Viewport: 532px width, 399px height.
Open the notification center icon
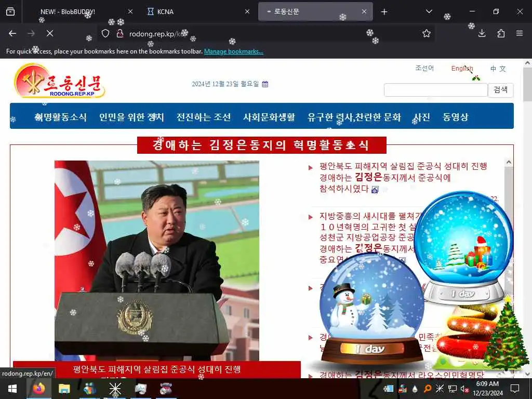(515, 389)
